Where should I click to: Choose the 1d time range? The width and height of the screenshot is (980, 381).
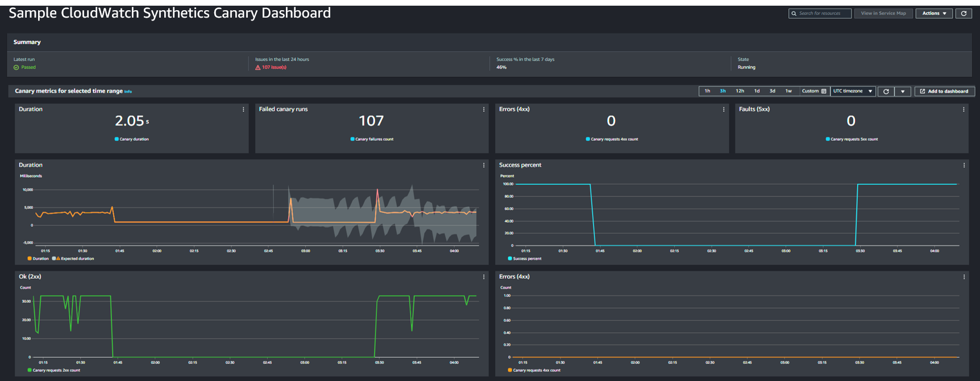[757, 91]
